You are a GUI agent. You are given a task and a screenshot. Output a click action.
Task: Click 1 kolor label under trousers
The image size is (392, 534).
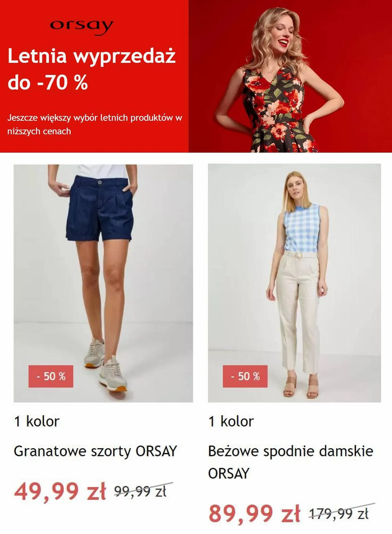(231, 422)
